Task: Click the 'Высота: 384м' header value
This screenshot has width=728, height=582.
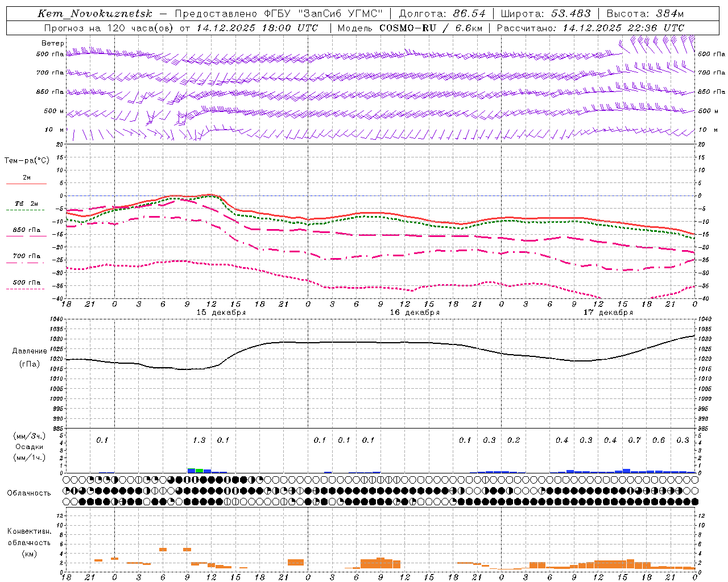Action: point(645,14)
